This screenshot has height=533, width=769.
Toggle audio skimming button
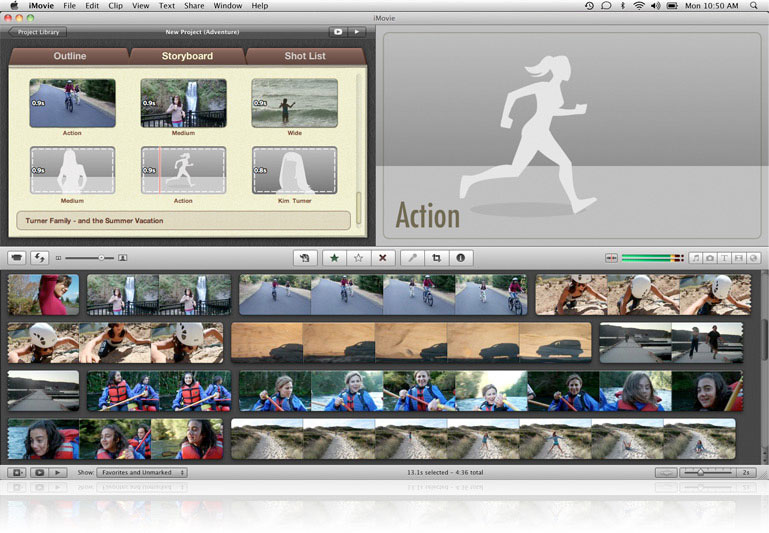(x=611, y=258)
